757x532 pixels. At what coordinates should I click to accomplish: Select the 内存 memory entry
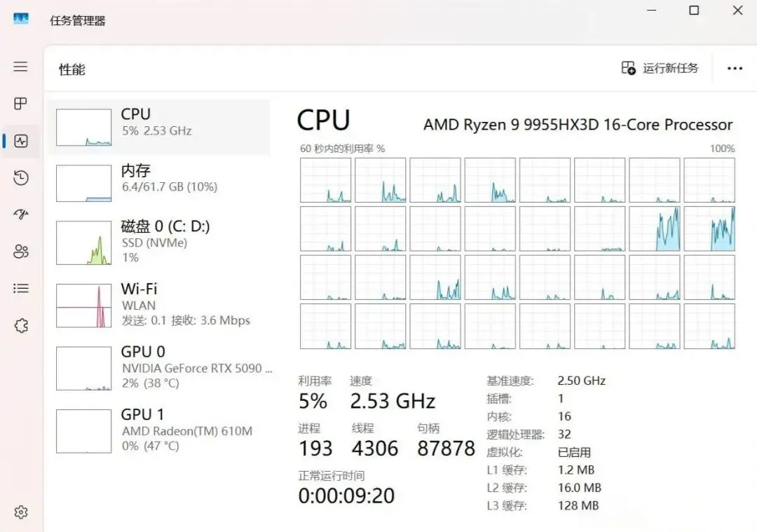pos(159,183)
